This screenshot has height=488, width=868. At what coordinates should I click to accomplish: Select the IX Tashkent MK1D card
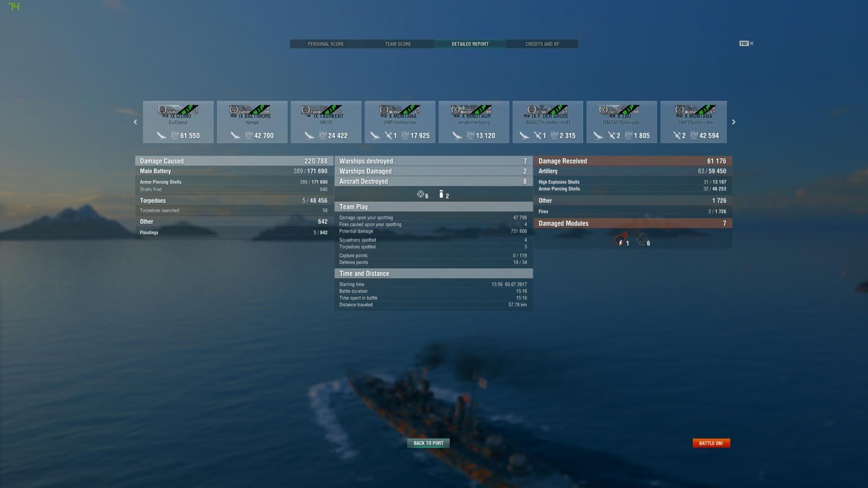(x=326, y=122)
